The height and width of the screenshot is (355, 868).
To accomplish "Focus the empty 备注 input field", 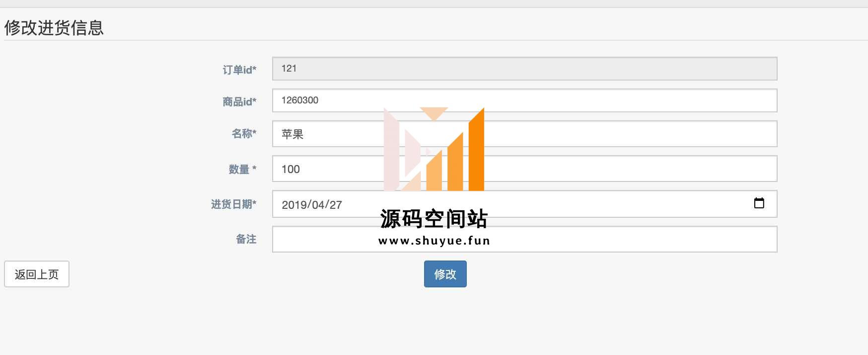I will coord(524,239).
